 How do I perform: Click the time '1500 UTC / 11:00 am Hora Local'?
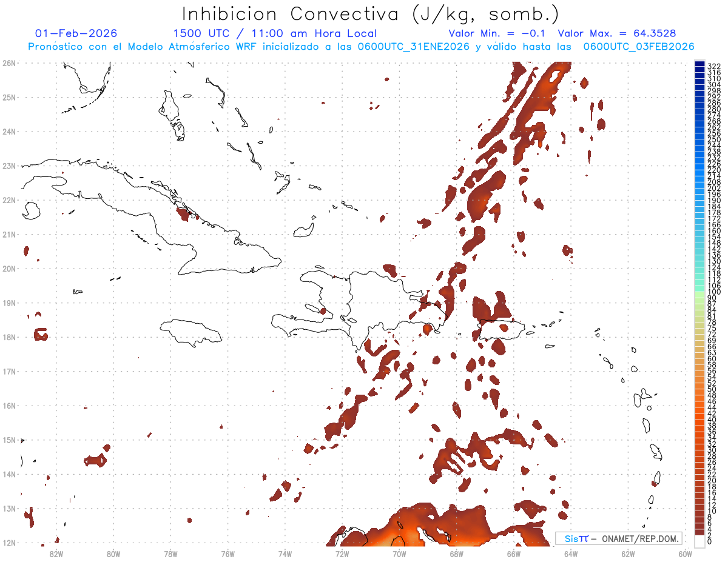coord(275,33)
